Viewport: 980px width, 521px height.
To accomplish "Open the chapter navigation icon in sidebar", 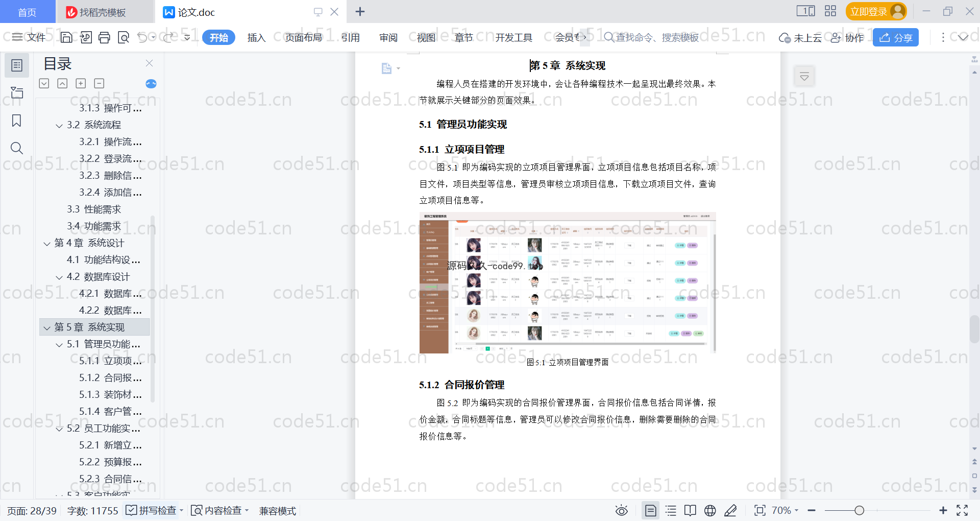I will coord(17,92).
